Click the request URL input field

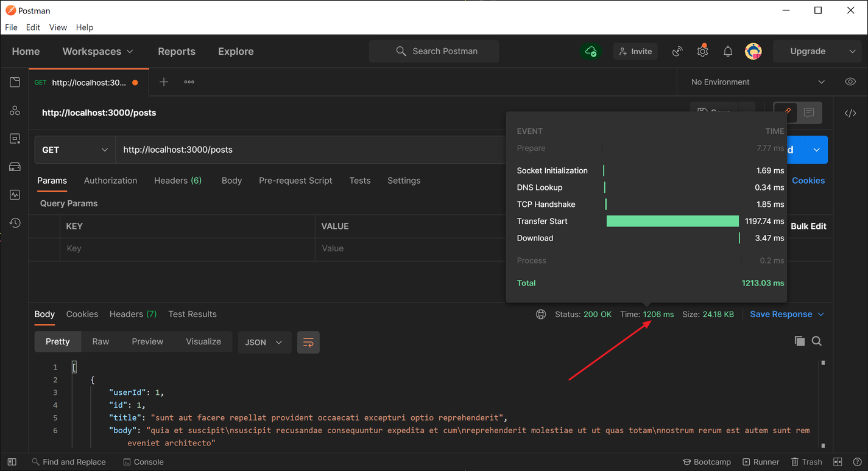(x=305, y=150)
